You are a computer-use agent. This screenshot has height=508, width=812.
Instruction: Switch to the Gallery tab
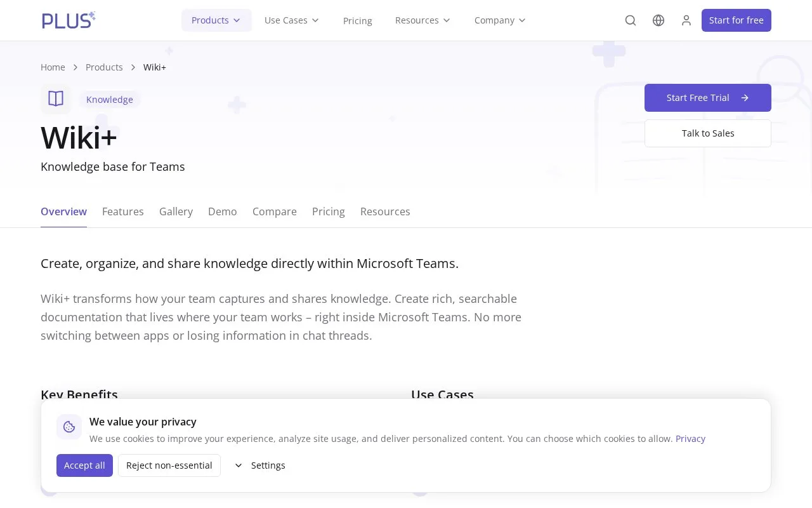176,211
